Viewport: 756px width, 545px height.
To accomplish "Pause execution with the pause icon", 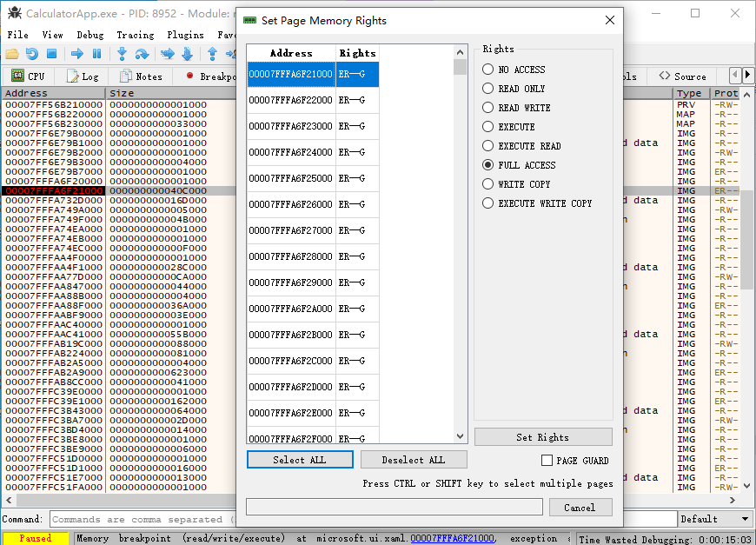I will coord(97,54).
